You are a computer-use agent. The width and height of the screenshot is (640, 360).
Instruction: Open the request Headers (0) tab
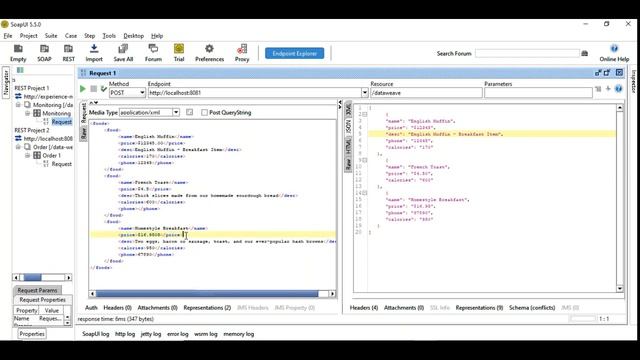tap(118, 308)
